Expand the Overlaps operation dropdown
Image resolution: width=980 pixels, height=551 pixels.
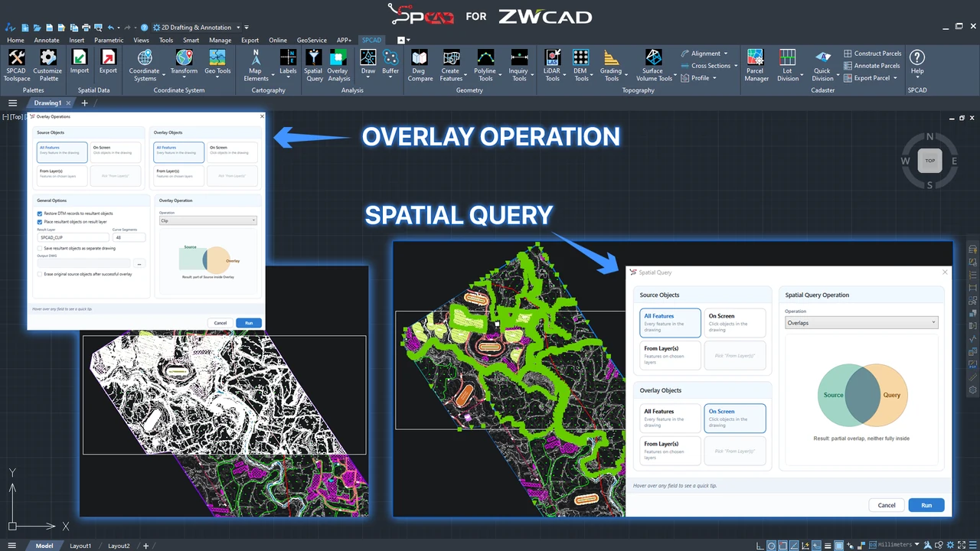[861, 323]
